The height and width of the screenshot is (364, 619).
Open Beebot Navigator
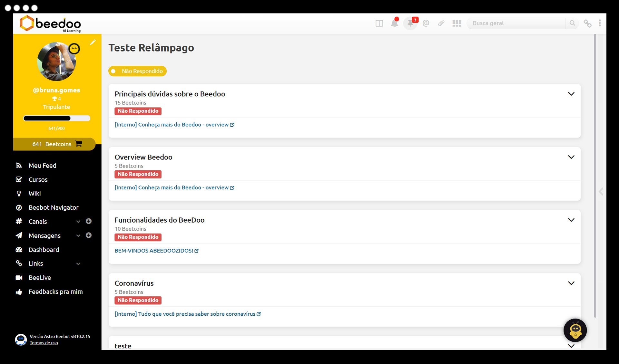pos(54,208)
